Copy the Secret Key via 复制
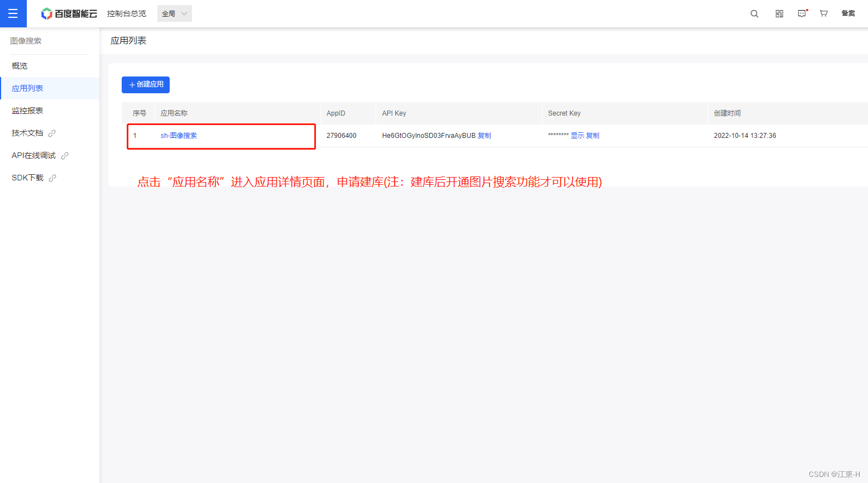This screenshot has height=483, width=868. coord(593,136)
